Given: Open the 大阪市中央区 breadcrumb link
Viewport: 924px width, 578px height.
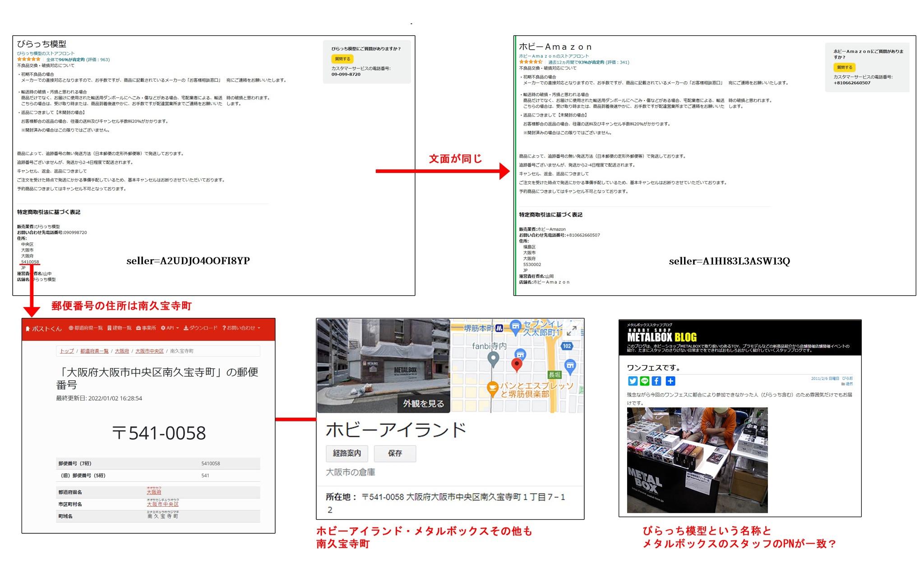Looking at the screenshot, I should [x=149, y=351].
